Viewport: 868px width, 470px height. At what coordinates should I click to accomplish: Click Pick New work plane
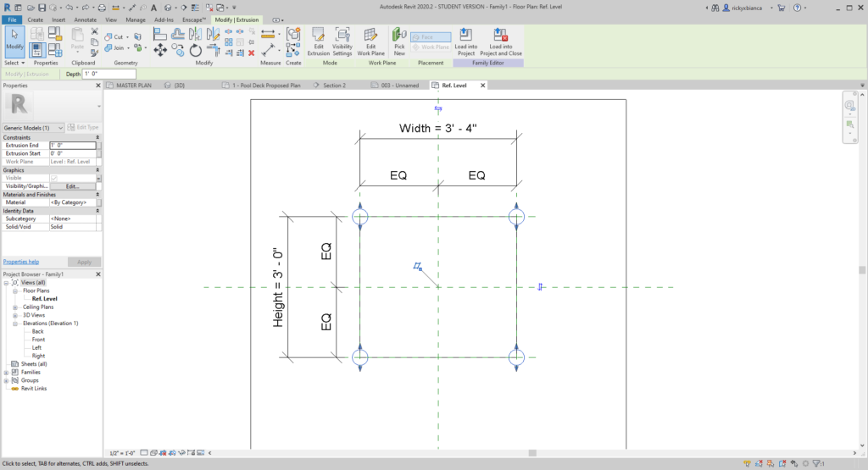(x=399, y=41)
